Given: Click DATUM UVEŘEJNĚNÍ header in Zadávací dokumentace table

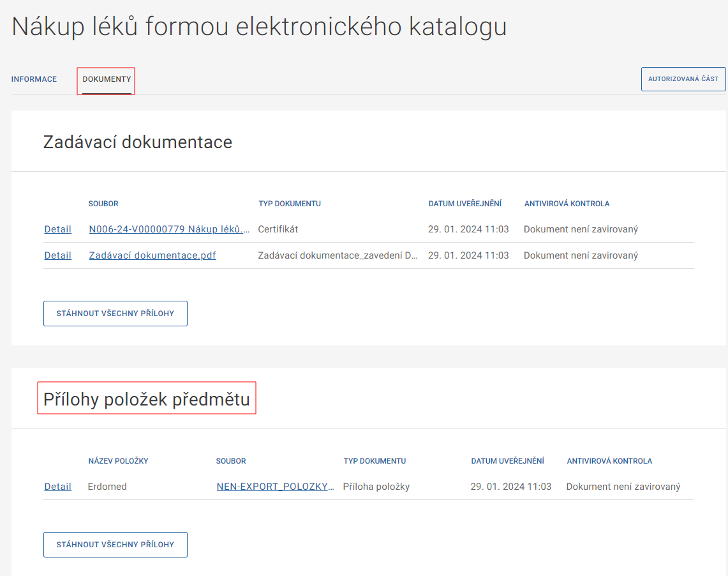Looking at the screenshot, I should click(464, 204).
